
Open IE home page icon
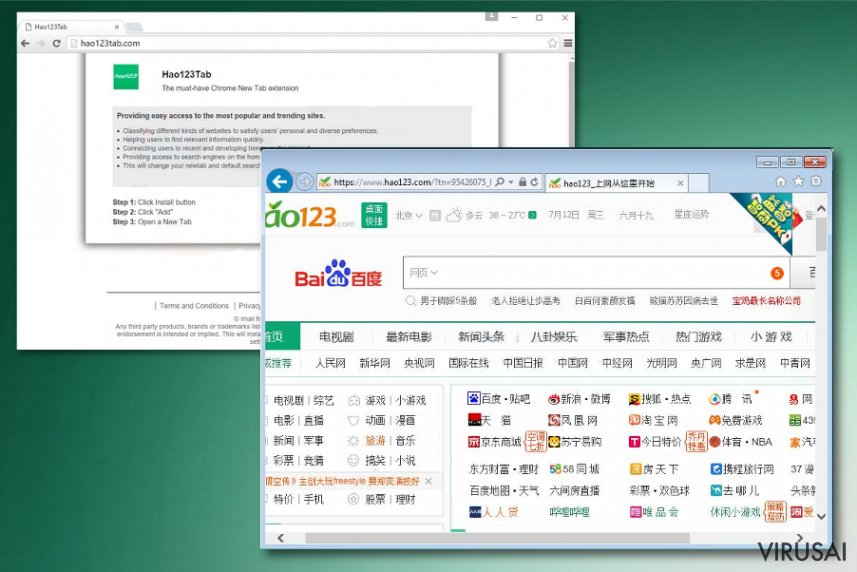point(780,181)
